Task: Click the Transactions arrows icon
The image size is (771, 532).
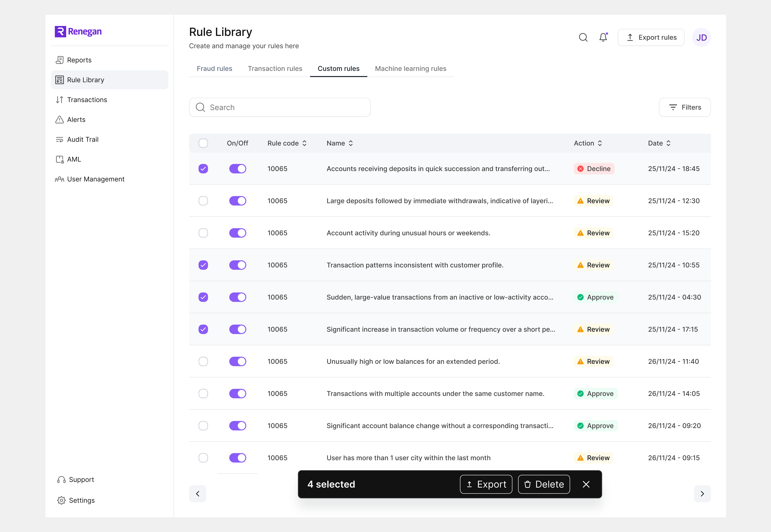Action: tap(59, 100)
